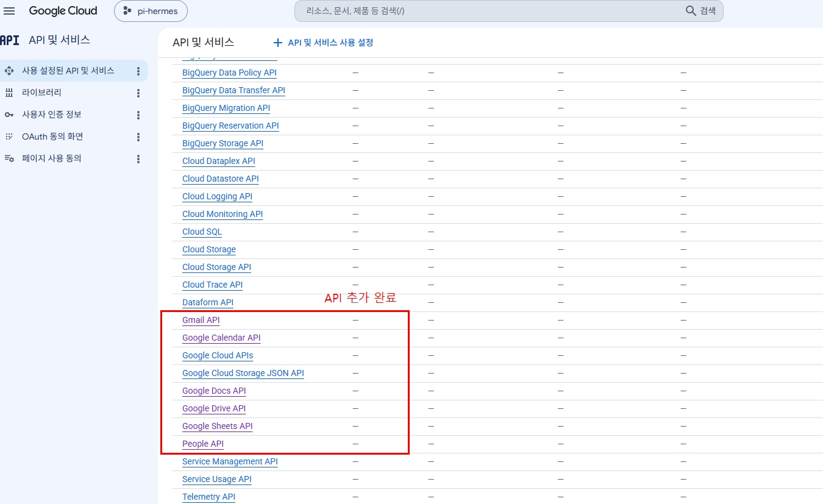Open 라이브러리 in the sidebar
This screenshot has height=504, width=823.
coord(41,93)
